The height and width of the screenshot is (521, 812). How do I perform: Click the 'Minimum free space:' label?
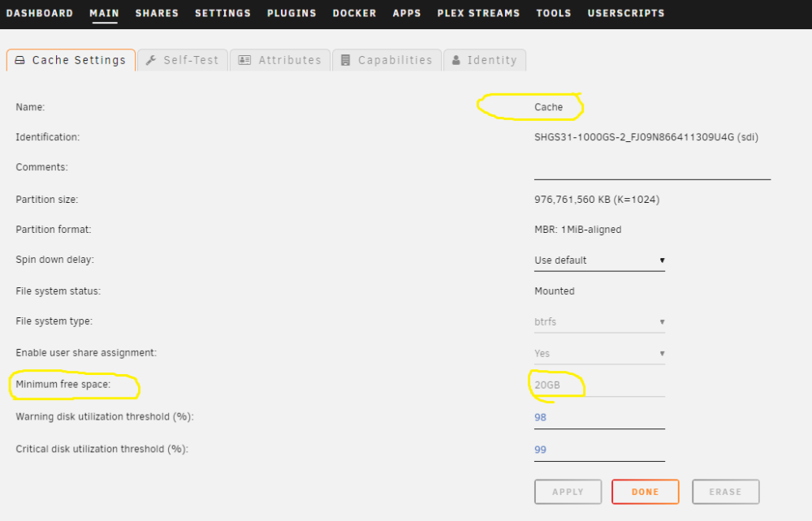tap(63, 385)
